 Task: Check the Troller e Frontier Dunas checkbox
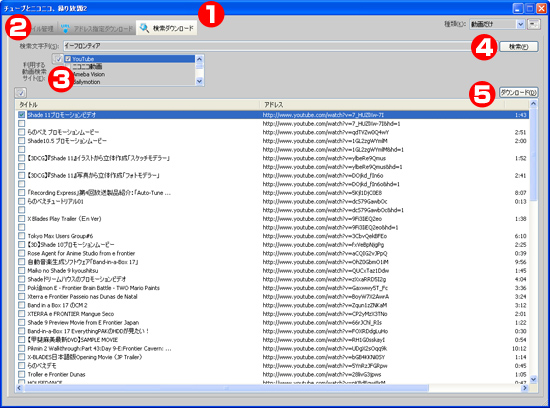22,374
